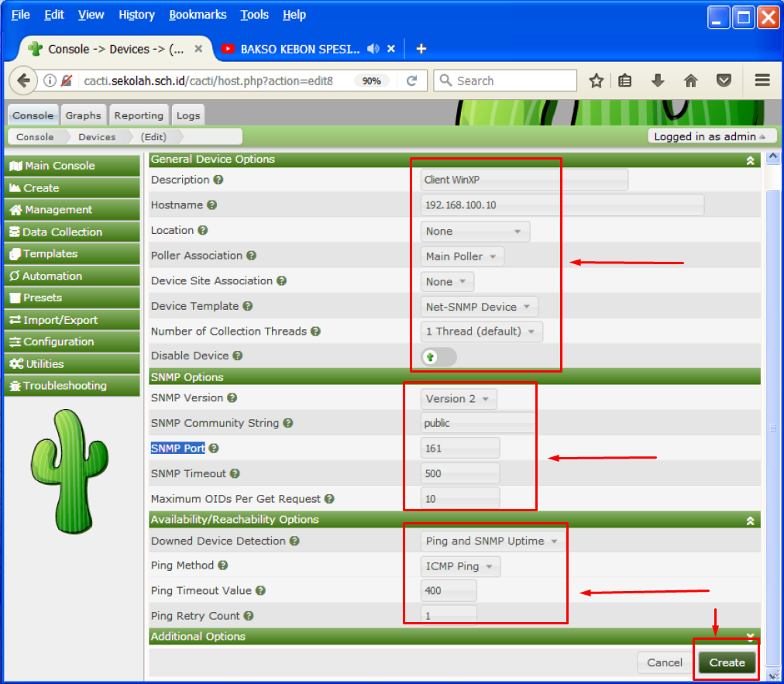Viewport: 784px width, 684px height.
Task: Open the Downed Device Detection dropdown
Action: click(x=492, y=541)
